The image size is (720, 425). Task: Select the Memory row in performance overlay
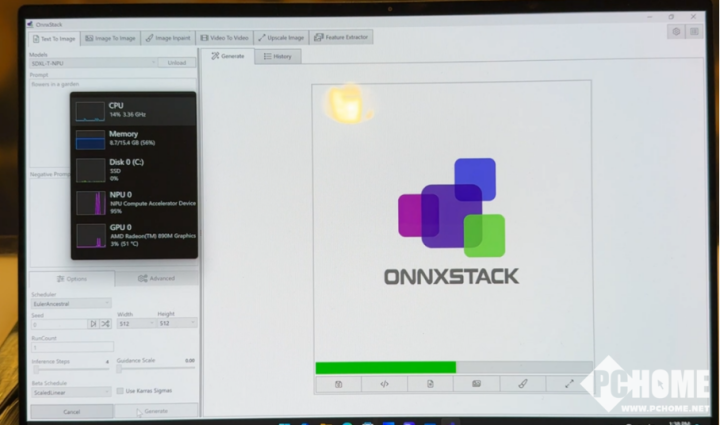pyautogui.click(x=134, y=139)
